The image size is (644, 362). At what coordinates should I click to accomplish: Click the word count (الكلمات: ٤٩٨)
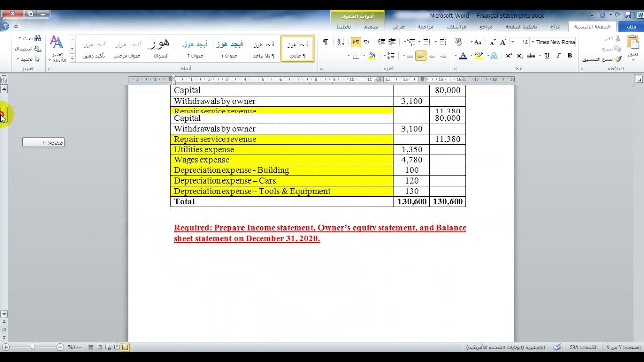pos(584,347)
